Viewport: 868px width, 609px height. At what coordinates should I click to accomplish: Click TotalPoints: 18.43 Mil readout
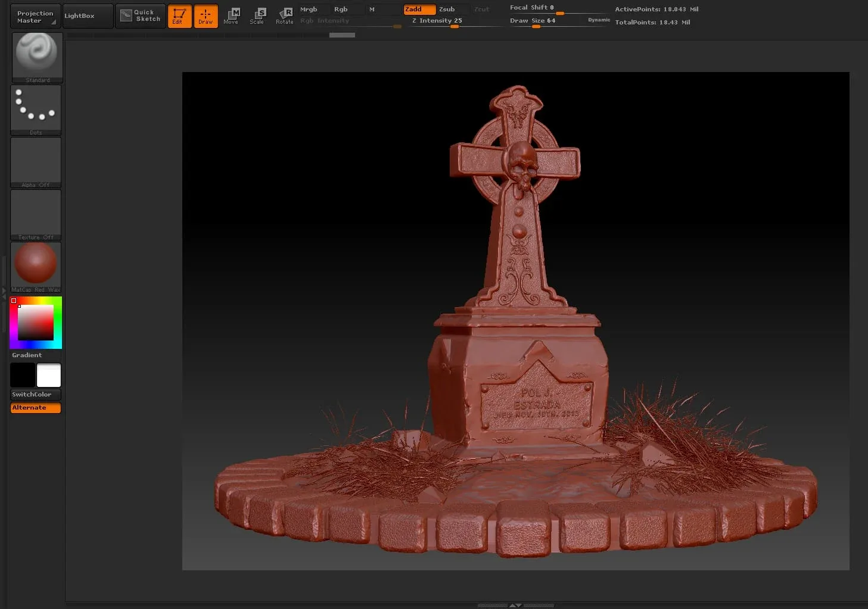pos(652,23)
